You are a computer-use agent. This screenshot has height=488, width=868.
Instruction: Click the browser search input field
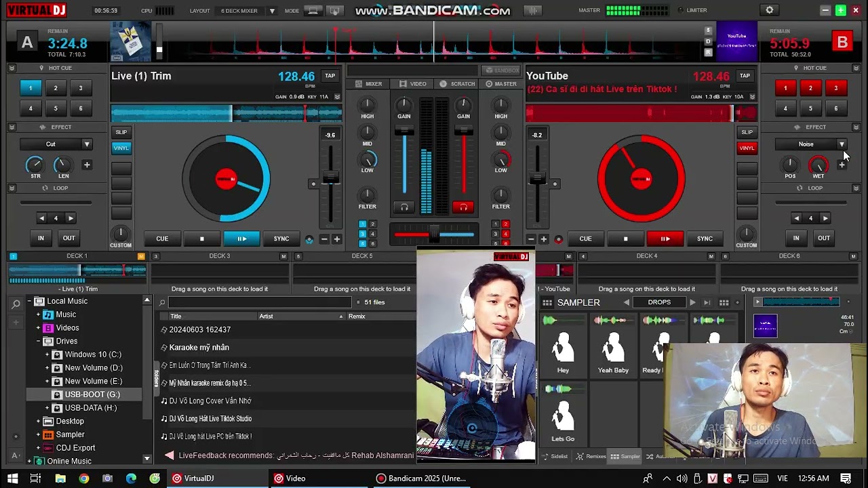point(260,302)
